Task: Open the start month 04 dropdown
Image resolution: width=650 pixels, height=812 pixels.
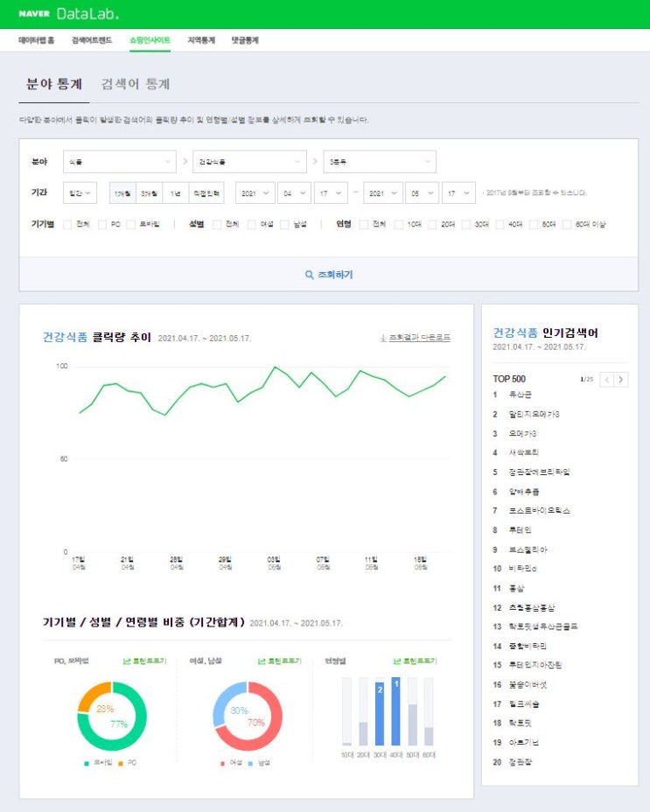Action: tap(294, 193)
